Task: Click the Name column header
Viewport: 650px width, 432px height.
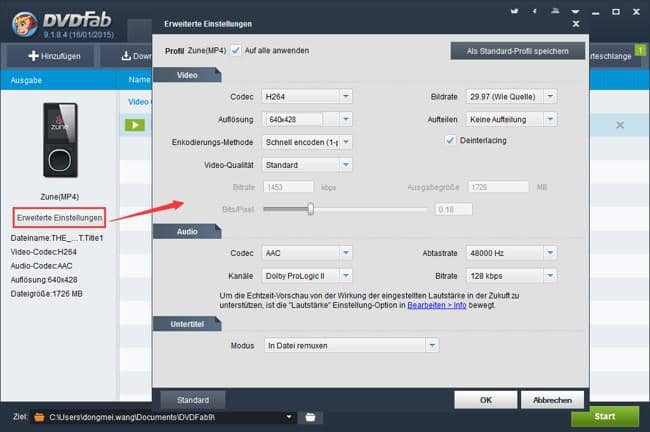Action: tap(139, 80)
